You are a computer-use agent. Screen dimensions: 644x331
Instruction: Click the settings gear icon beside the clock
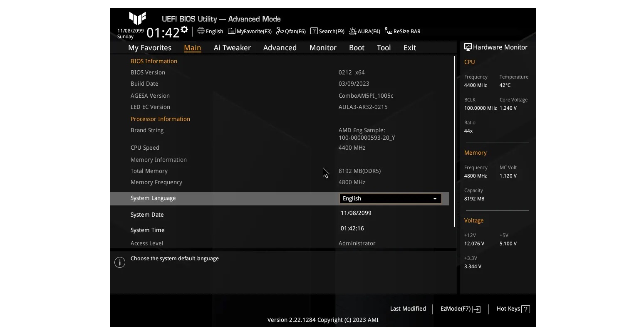[x=184, y=30]
